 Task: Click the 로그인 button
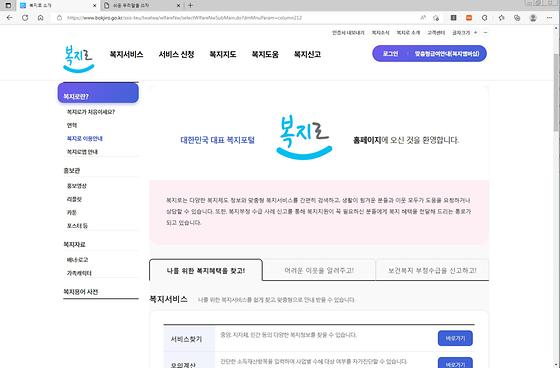pyautogui.click(x=390, y=54)
